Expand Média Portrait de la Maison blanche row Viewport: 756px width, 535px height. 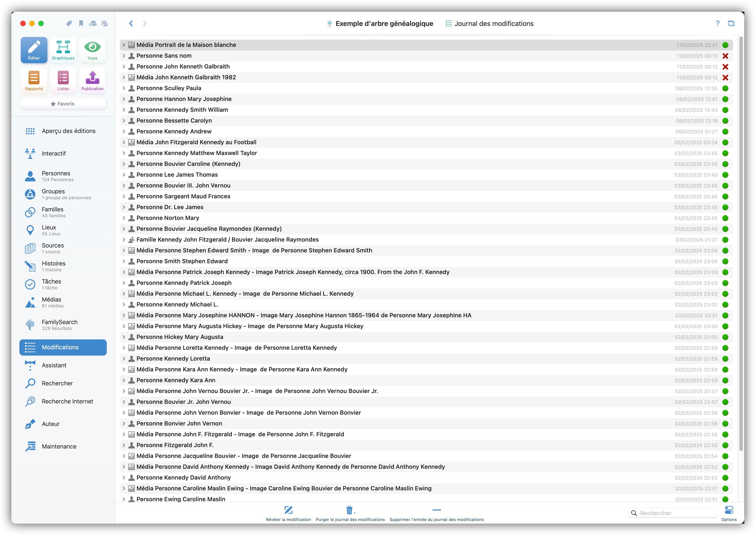pos(124,45)
